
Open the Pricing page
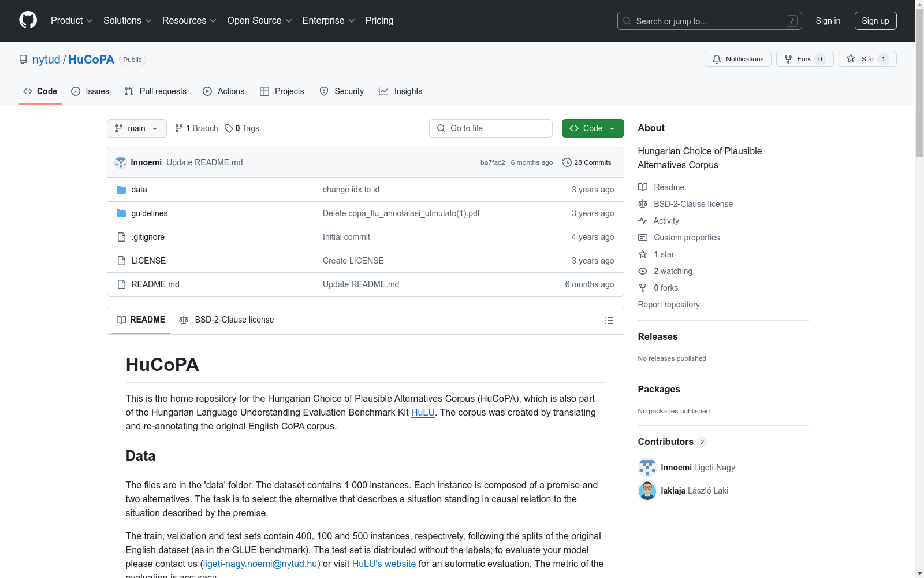pyautogui.click(x=379, y=21)
